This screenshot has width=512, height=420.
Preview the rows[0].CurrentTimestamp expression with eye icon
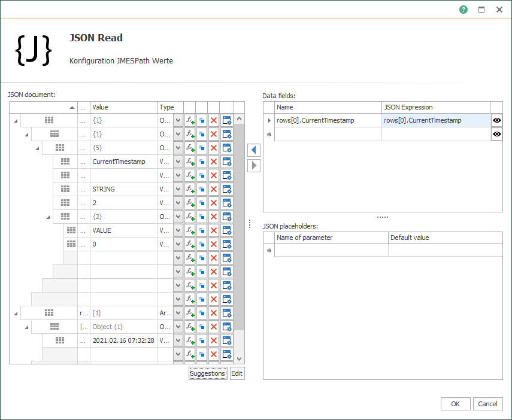497,120
